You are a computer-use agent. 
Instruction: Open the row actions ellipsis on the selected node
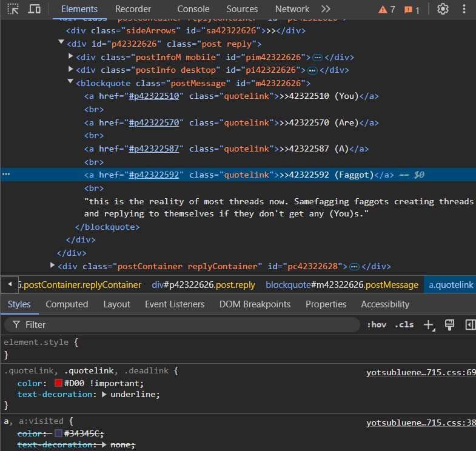[6, 174]
